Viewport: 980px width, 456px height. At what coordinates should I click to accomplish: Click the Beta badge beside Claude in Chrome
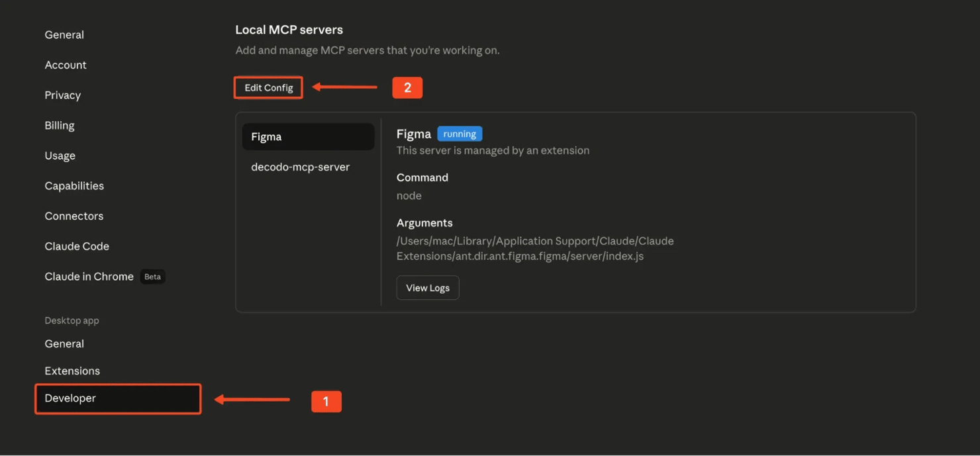pyautogui.click(x=152, y=277)
